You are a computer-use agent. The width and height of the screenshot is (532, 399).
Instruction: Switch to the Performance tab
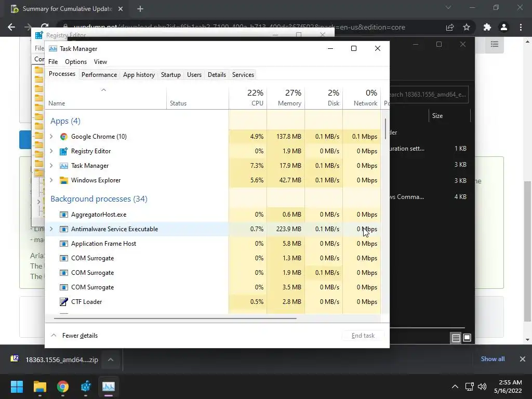click(99, 75)
